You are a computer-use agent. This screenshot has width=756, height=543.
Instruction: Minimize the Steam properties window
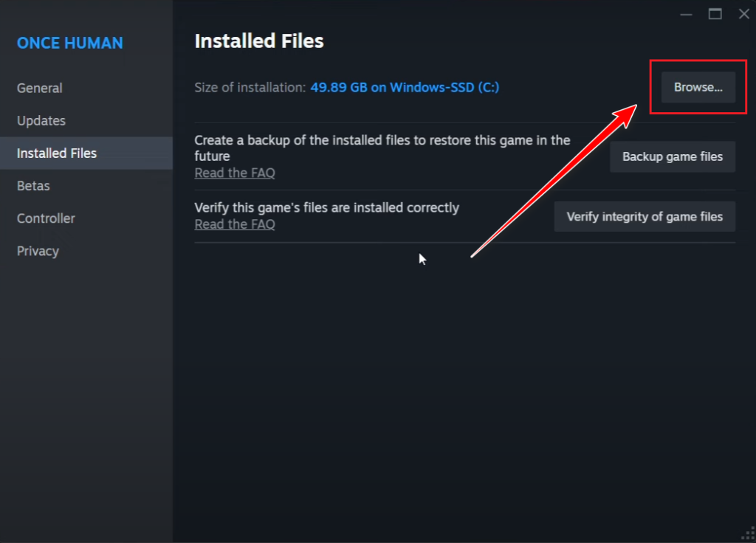[x=686, y=13]
